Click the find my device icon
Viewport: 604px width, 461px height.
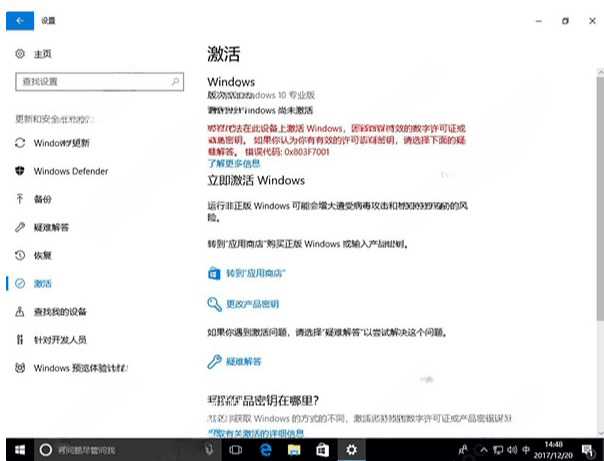(x=20, y=311)
